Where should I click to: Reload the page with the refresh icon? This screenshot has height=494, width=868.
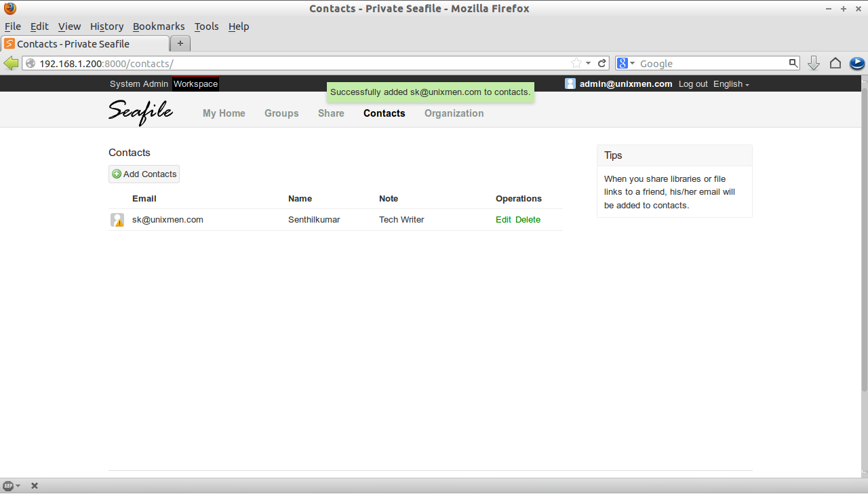point(601,63)
